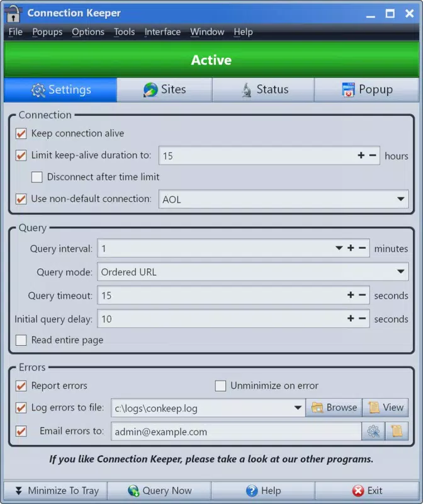Viewport: 423px width, 504px height.
Task: Open the Window menu
Action: [207, 32]
